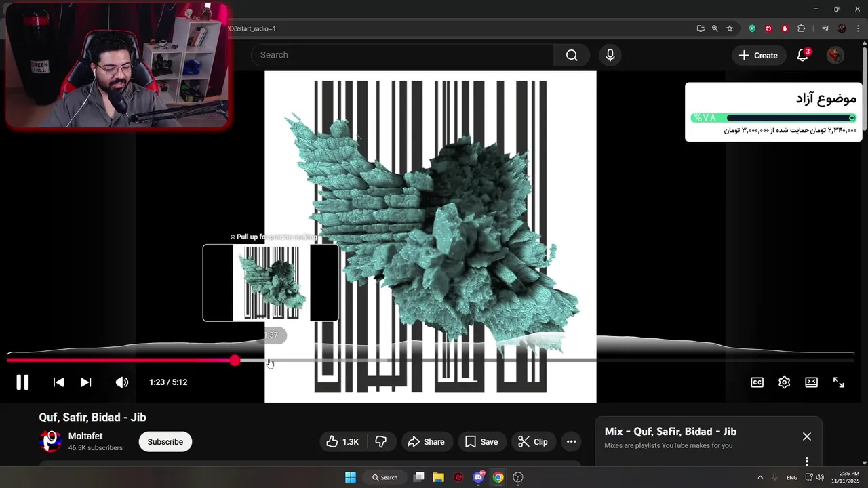Open the Create menu
868x488 pixels.
pyautogui.click(x=759, y=56)
